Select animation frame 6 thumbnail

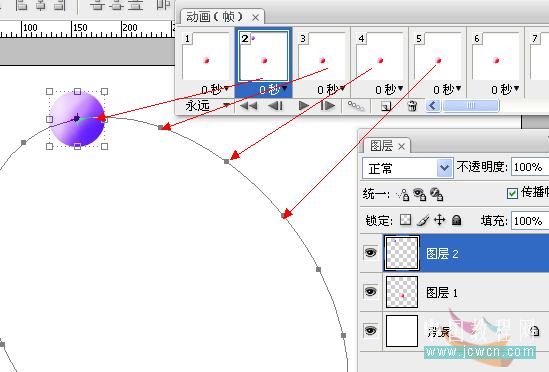(x=495, y=56)
